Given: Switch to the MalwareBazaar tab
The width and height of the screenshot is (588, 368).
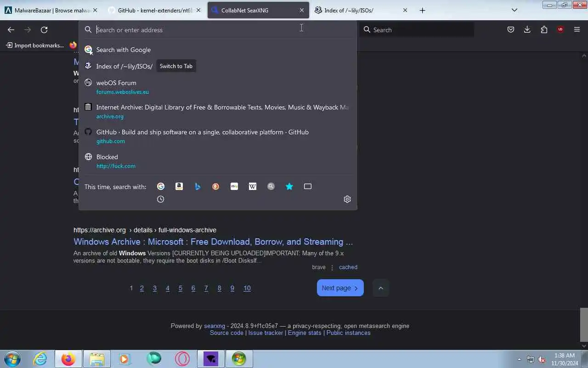Looking at the screenshot, I should point(51,10).
